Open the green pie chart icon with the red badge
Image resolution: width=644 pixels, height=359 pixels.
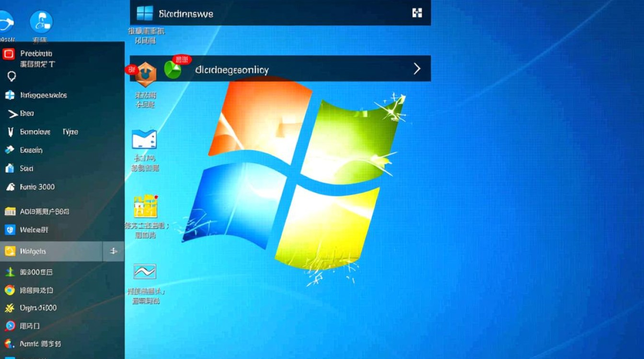click(173, 70)
